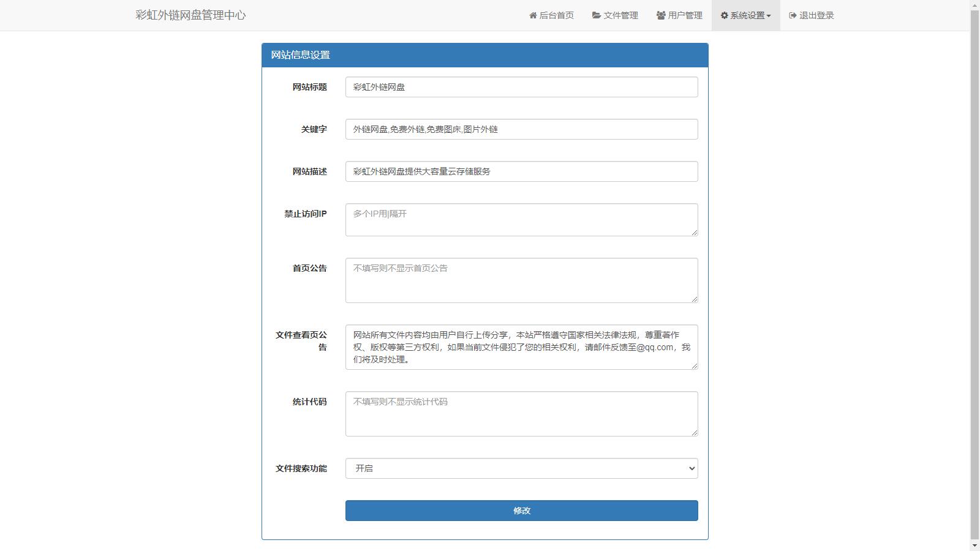Focus the 网站描述 input box
The height and width of the screenshot is (551, 980).
521,171
